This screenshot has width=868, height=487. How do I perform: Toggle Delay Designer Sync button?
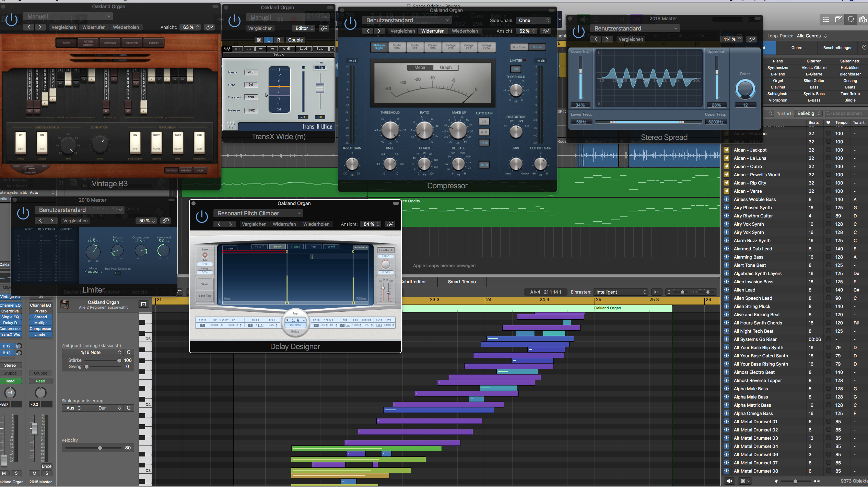205,255
